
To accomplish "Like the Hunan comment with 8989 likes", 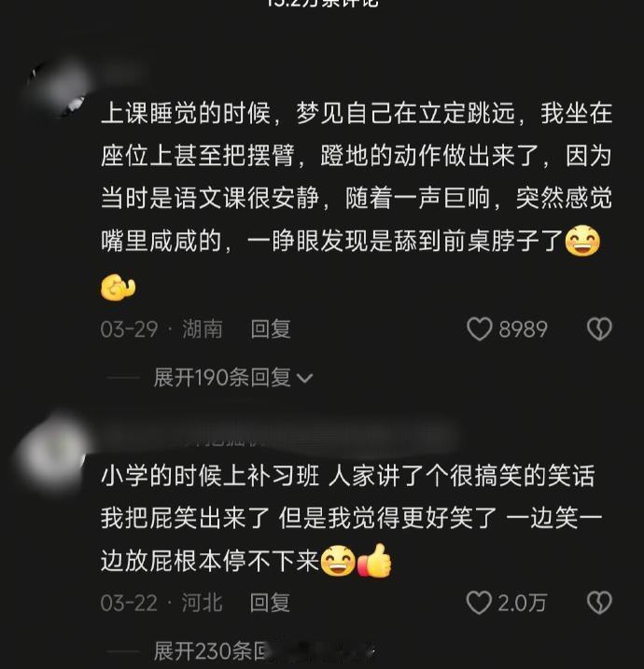I will 479,329.
